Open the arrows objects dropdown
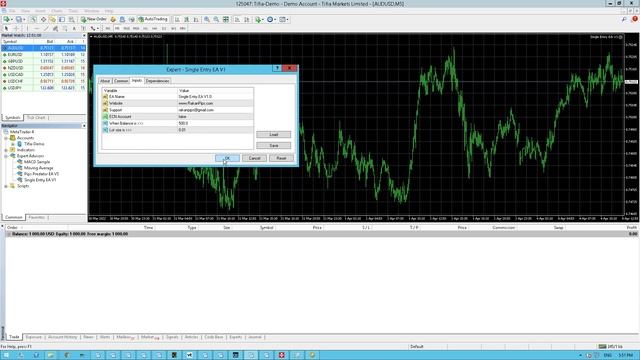Viewport: 640px width, 360px height. pos(94,29)
